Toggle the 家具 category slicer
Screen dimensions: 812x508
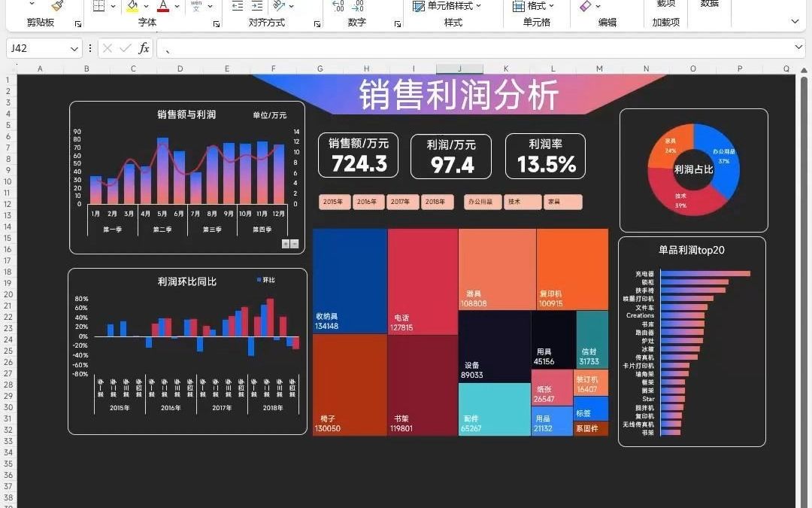coord(563,202)
